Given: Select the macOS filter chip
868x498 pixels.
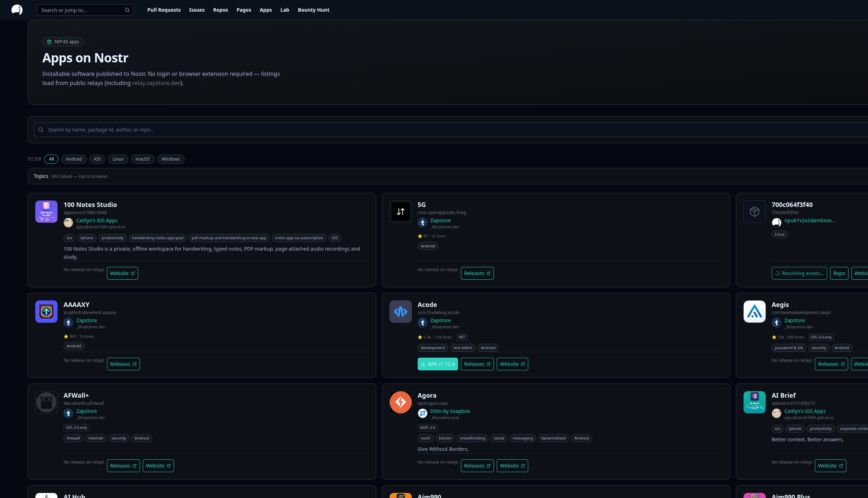Looking at the screenshot, I should (x=142, y=159).
